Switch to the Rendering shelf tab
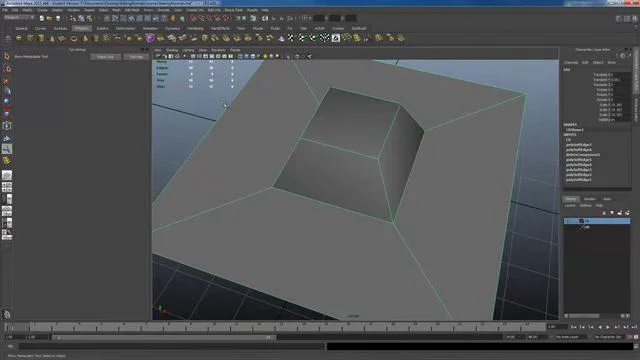 coord(195,29)
